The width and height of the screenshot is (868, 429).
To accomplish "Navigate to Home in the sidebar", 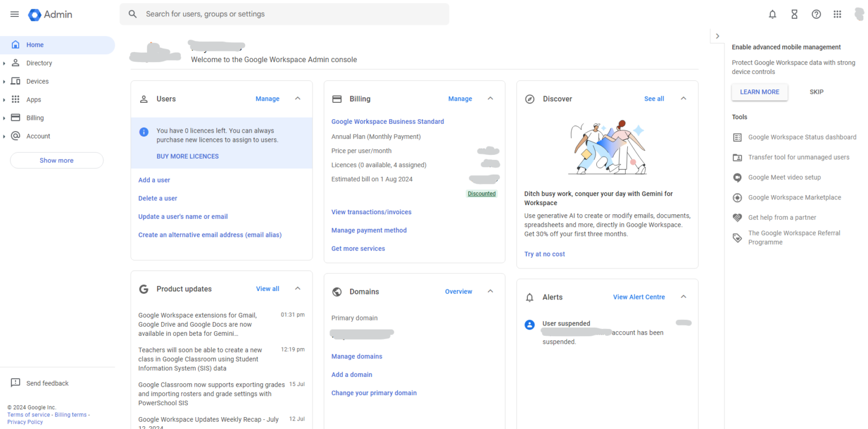I will pyautogui.click(x=34, y=45).
